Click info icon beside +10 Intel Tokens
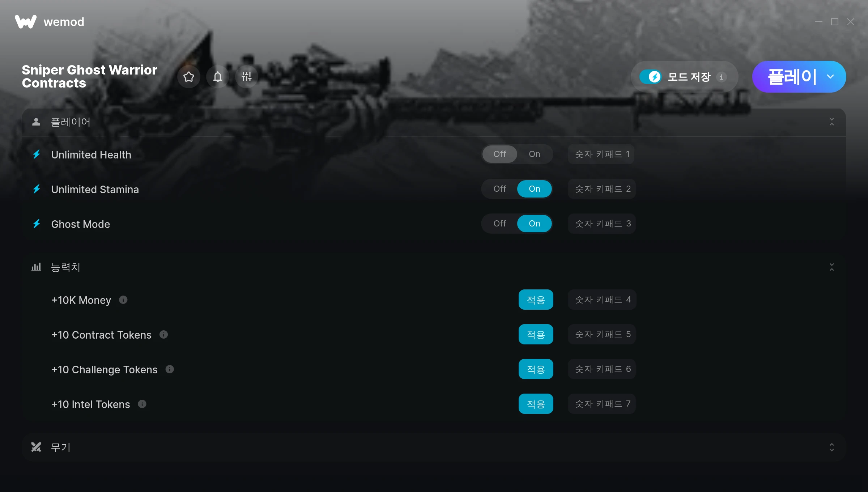Screen dimensions: 868x492 142,404
